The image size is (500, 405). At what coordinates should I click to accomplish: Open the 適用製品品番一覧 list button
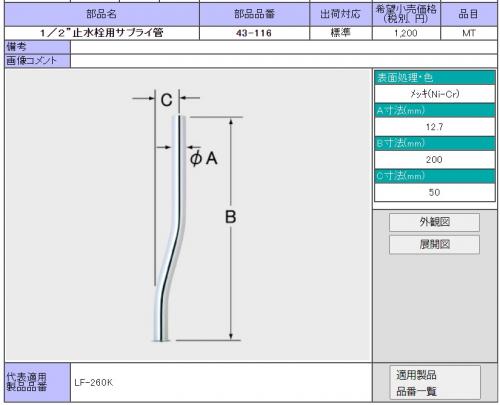(x=435, y=383)
